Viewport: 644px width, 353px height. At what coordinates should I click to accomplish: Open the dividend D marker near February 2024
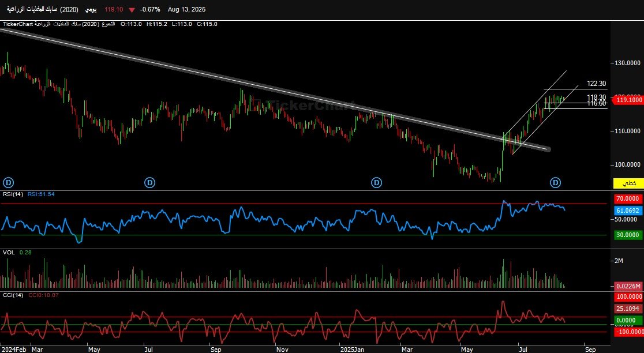pyautogui.click(x=8, y=183)
